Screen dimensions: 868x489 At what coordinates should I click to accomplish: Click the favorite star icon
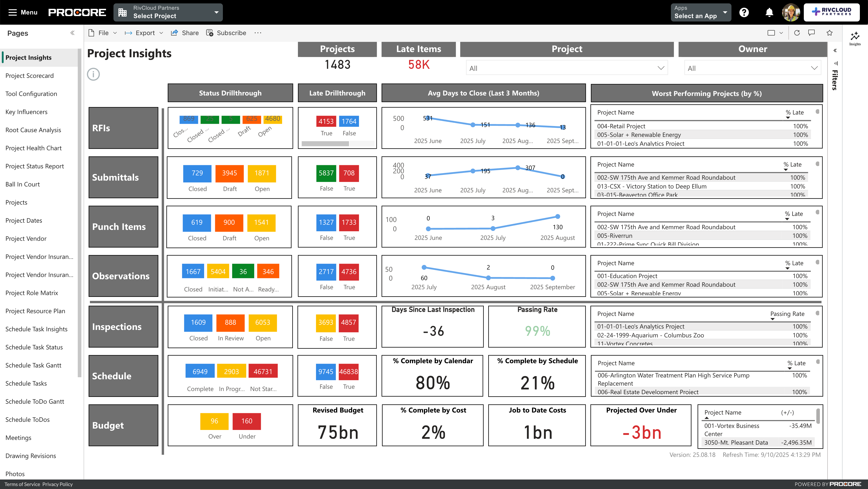pyautogui.click(x=830, y=33)
